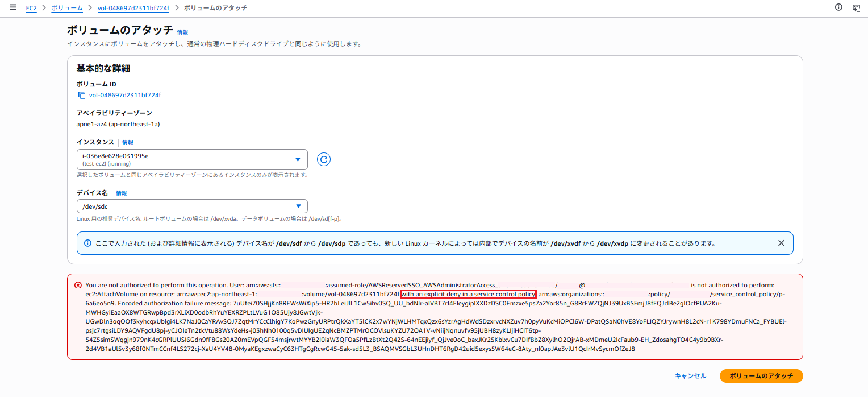Click the orange ボリュームのアタッチ button

pyautogui.click(x=761, y=376)
